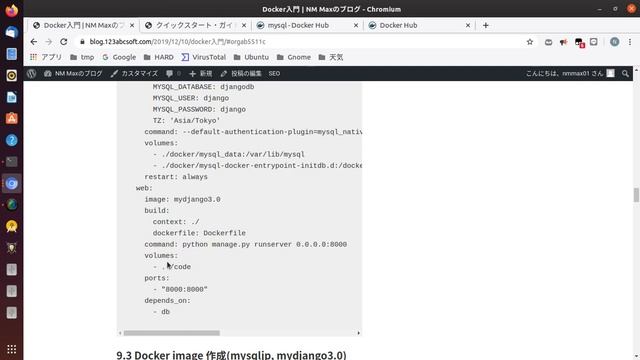
Task: Open the Google bookmark
Action: (x=119, y=57)
